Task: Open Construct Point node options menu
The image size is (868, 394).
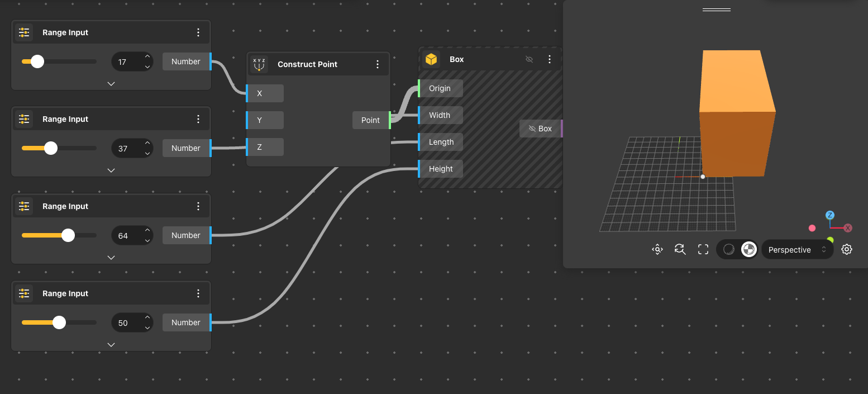Action: tap(378, 64)
